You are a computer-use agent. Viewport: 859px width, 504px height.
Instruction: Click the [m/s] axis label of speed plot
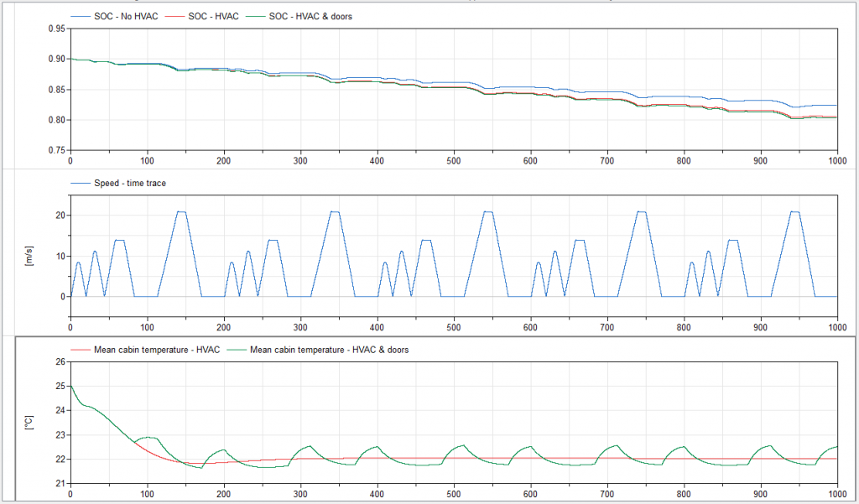29,256
